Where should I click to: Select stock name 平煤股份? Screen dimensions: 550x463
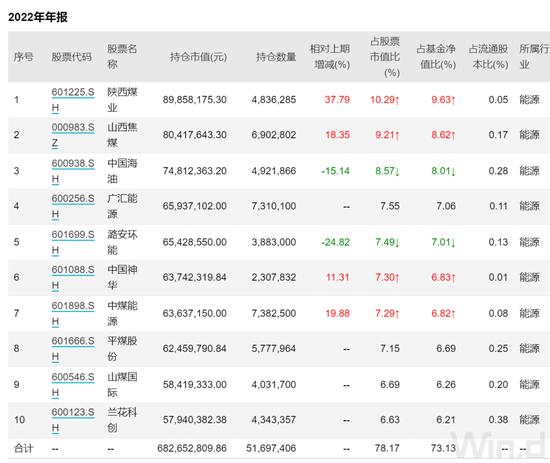pyautogui.click(x=122, y=349)
